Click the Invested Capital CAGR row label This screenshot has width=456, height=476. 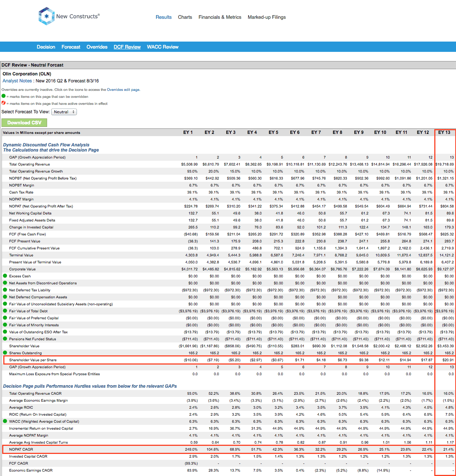pyautogui.click(x=28, y=457)
